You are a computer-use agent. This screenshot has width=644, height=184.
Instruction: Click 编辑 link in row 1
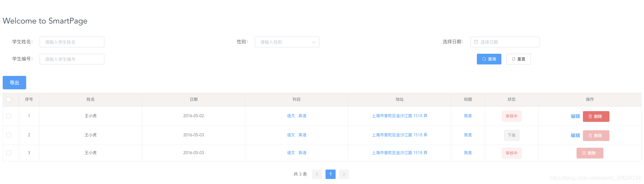pyautogui.click(x=575, y=116)
